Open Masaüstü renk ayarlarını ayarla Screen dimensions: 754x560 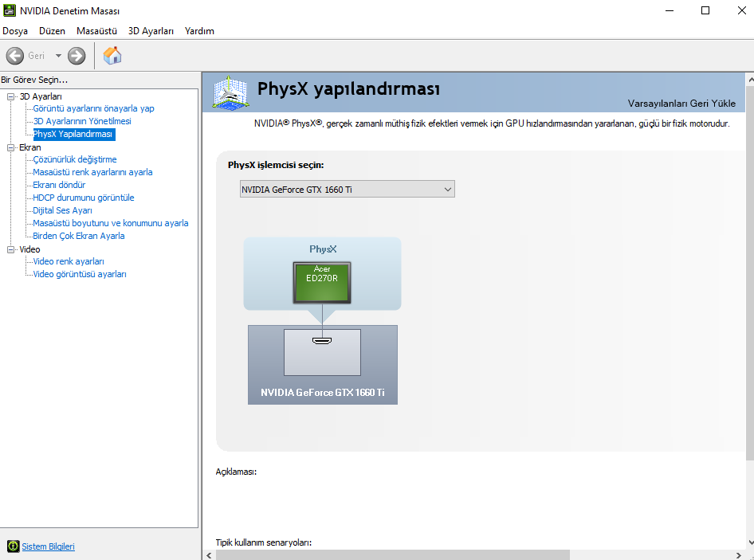coord(92,172)
